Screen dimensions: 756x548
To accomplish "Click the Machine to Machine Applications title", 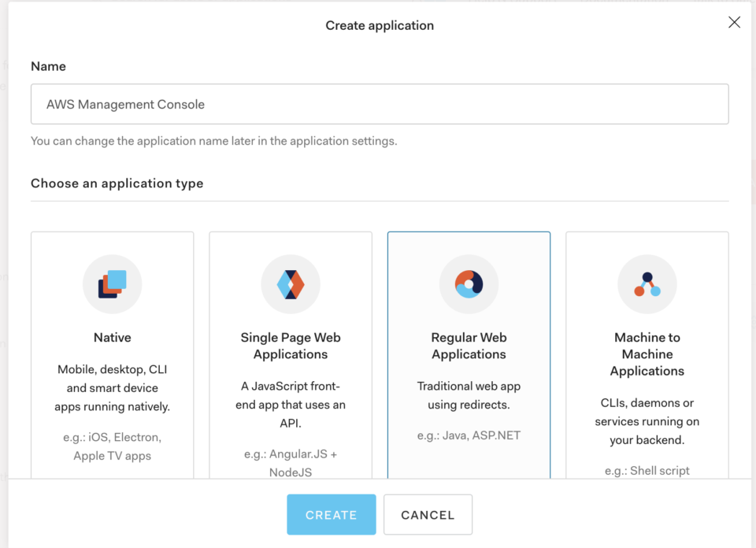I will coord(647,354).
